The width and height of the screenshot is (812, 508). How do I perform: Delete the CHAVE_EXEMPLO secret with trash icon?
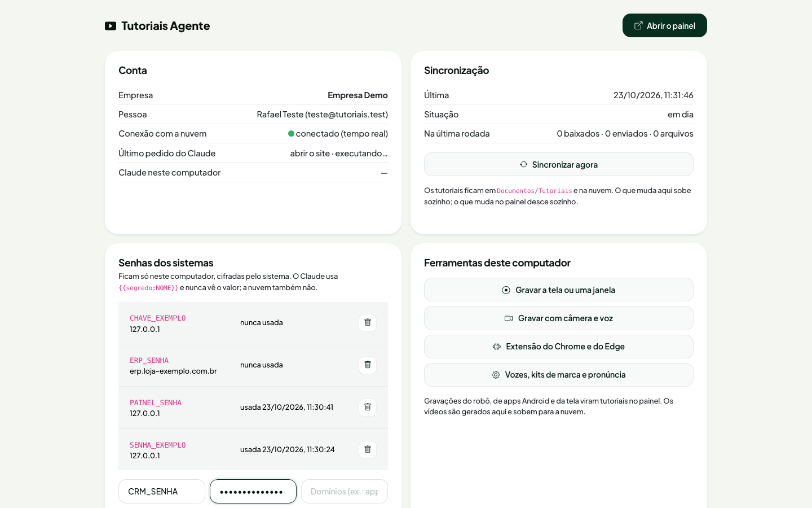[x=368, y=323]
